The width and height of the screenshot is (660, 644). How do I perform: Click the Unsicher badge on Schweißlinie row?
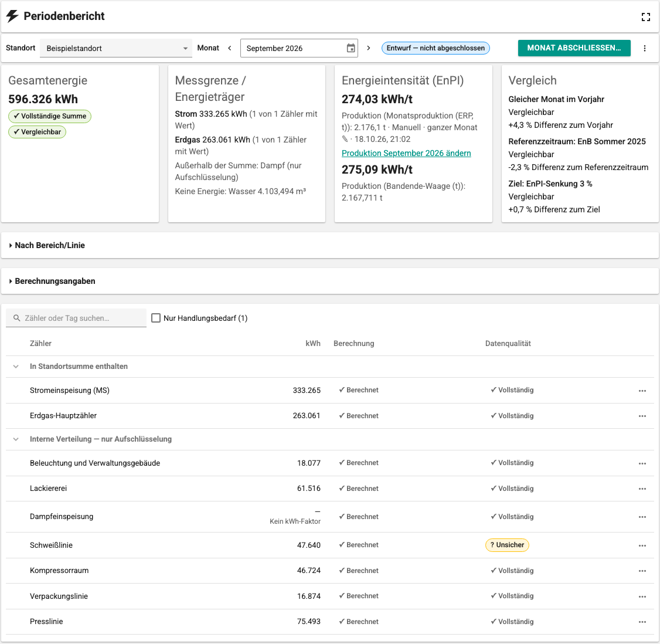507,545
